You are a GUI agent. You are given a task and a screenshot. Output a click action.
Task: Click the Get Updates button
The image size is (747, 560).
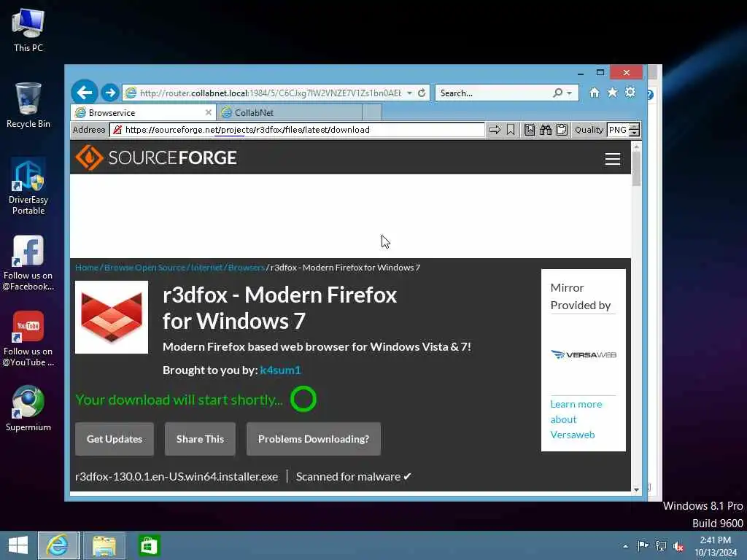pos(115,439)
